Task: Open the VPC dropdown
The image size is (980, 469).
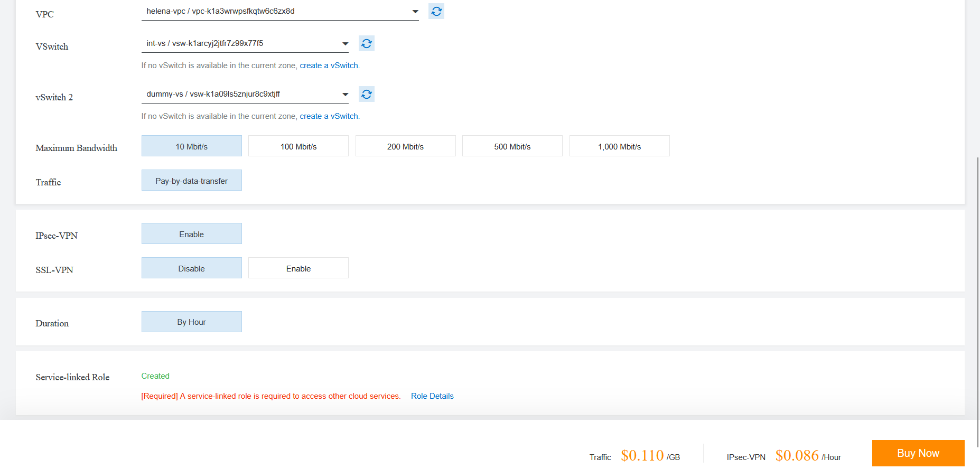Action: 280,11
